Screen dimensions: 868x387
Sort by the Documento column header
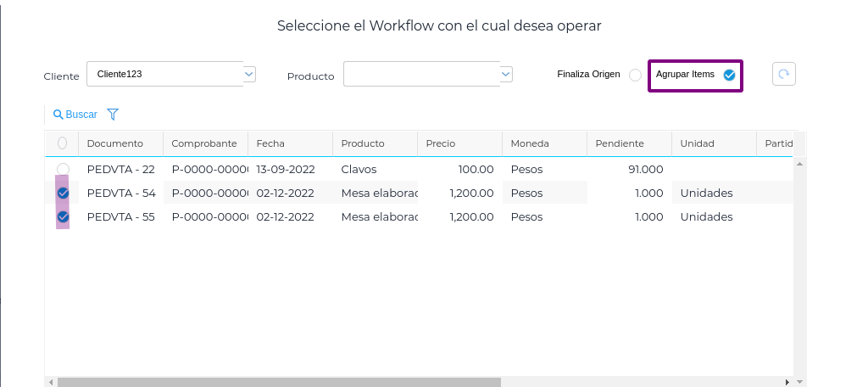pos(115,143)
